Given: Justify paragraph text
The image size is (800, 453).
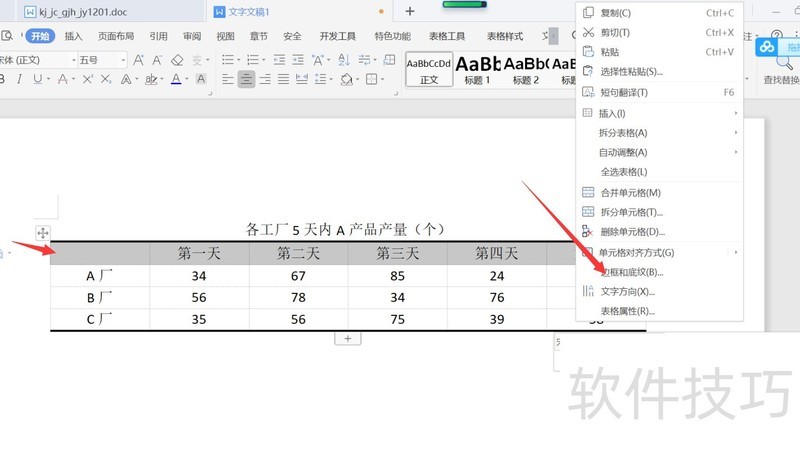Looking at the screenshot, I should [283, 79].
